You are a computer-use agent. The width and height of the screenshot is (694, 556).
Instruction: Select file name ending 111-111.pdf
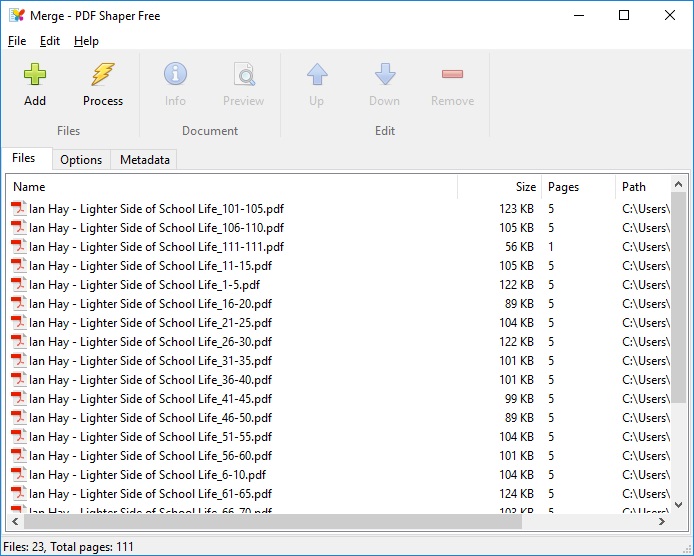157,247
